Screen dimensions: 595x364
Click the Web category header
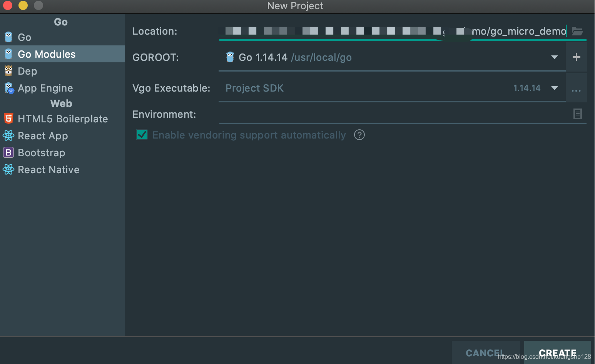[x=61, y=104]
